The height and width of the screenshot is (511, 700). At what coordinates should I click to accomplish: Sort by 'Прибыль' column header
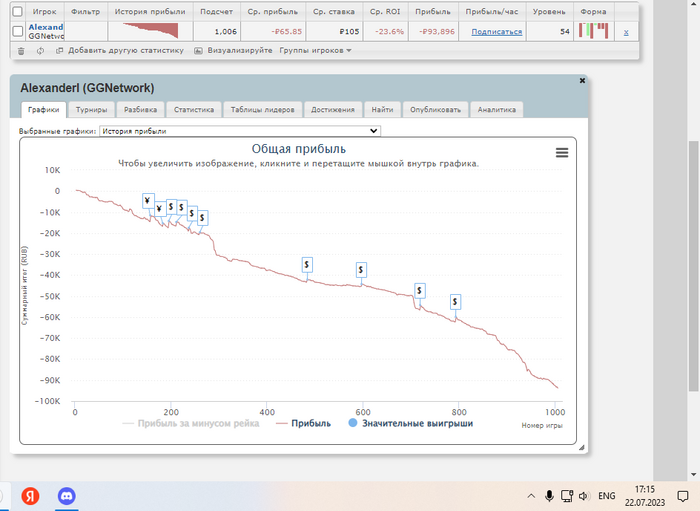tap(433, 12)
